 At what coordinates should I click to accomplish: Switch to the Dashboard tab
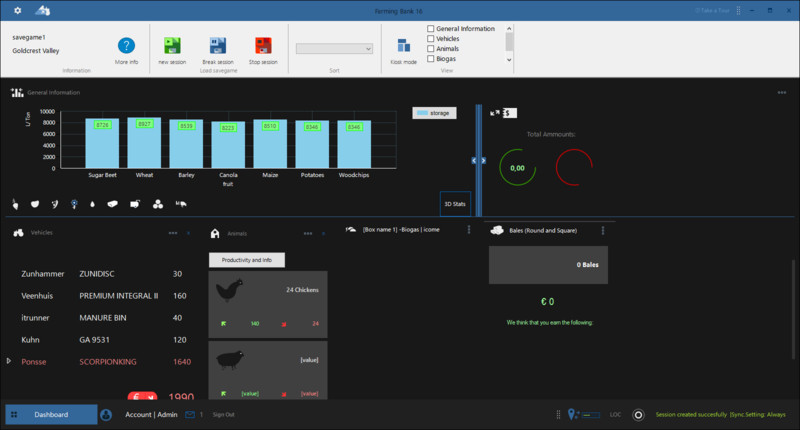click(51, 414)
